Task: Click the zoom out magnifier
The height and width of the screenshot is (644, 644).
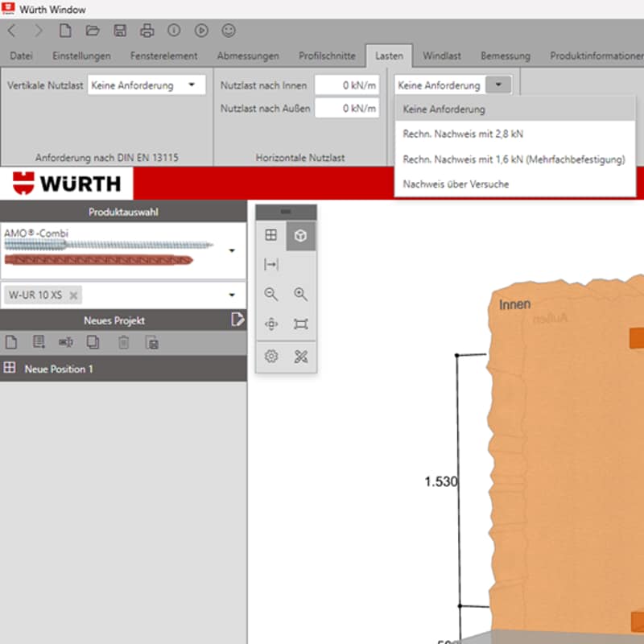Action: coord(271,295)
